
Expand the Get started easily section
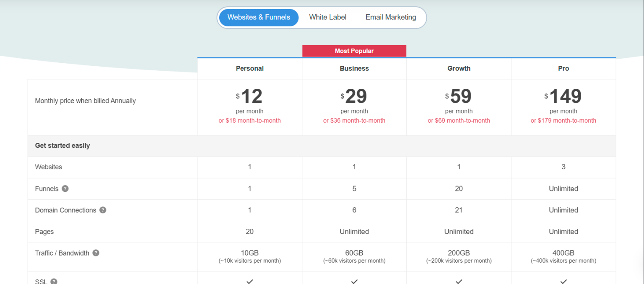(62, 145)
